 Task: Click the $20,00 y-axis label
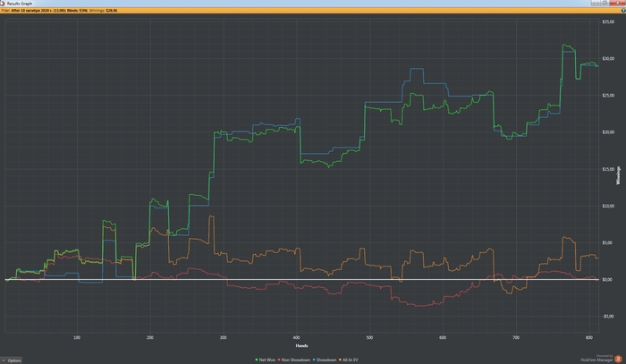[608, 132]
